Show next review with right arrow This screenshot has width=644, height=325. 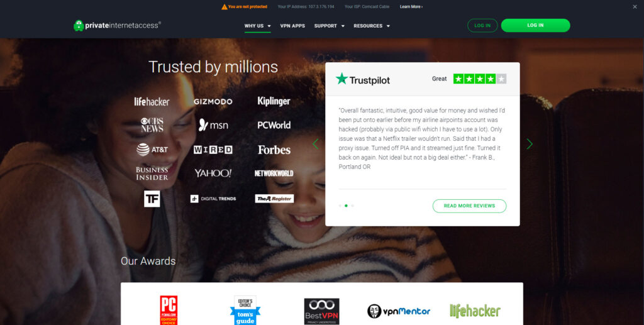click(530, 144)
